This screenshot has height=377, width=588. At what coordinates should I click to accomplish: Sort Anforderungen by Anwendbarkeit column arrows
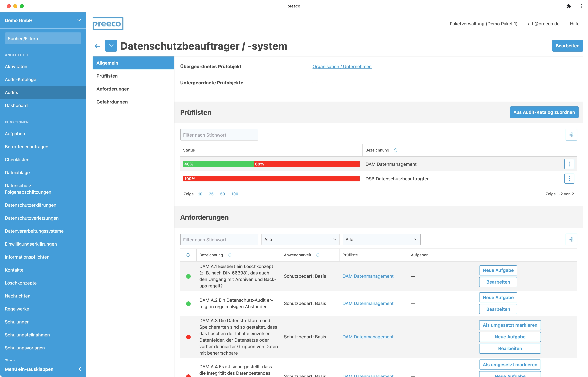pyautogui.click(x=317, y=255)
